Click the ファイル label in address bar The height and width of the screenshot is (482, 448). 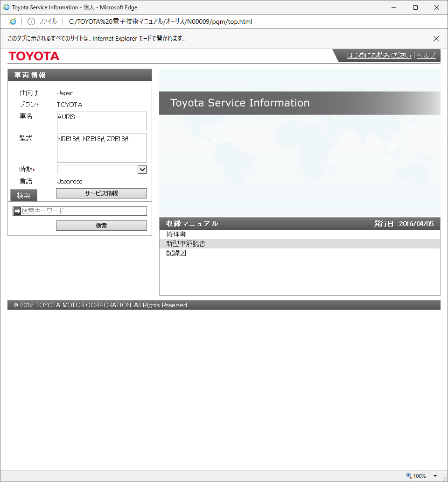(48, 21)
